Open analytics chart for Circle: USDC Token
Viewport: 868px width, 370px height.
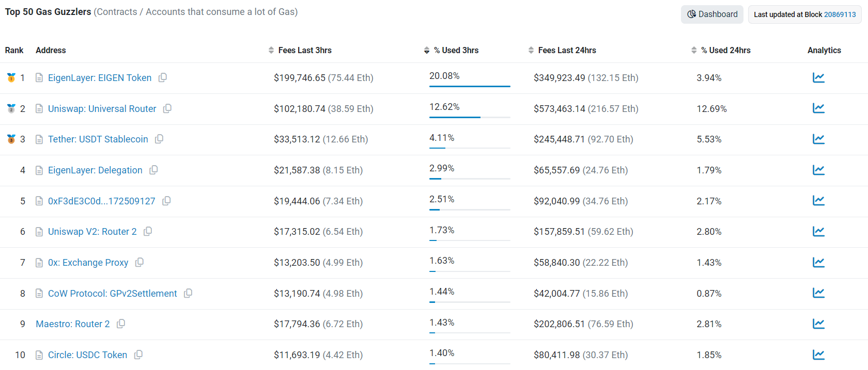(818, 355)
